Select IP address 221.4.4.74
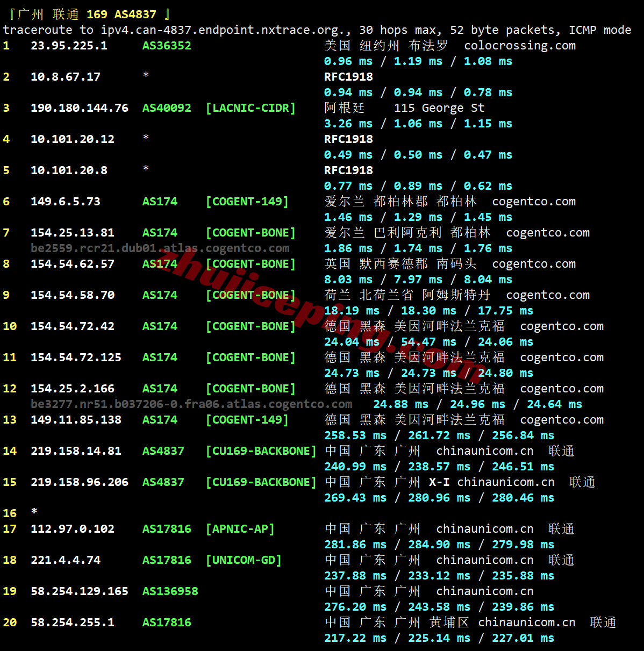 coord(66,560)
